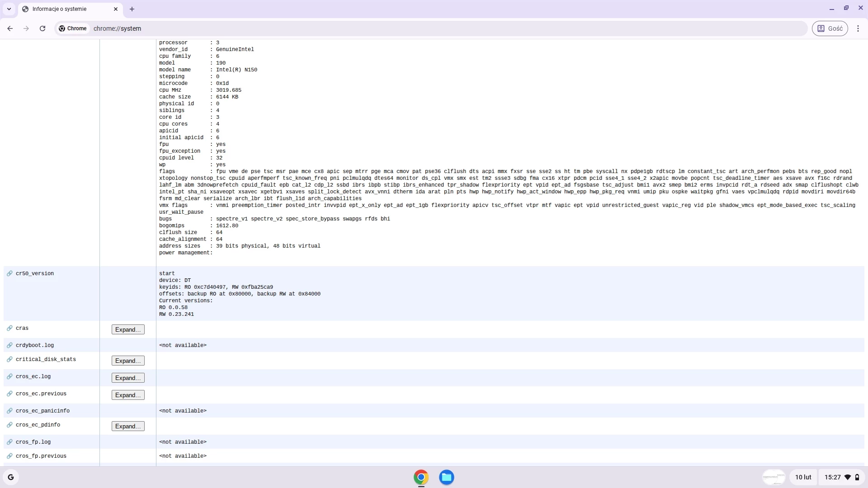This screenshot has width=868, height=488.
Task: Go back using the browser arrow
Action: click(x=10, y=28)
